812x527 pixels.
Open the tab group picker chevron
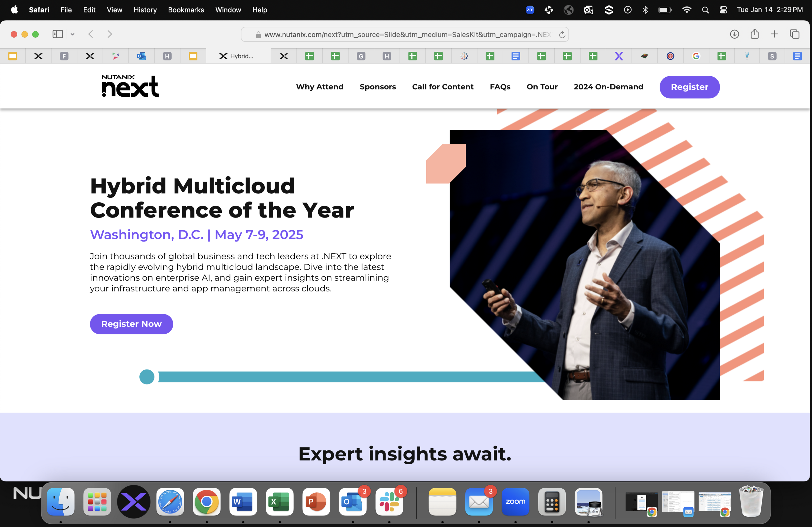click(72, 34)
